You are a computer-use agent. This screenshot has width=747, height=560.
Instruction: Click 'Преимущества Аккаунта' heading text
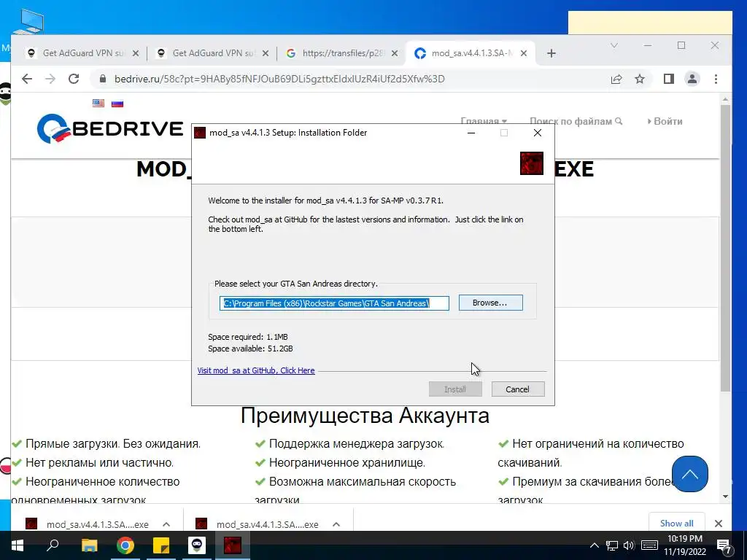365,416
